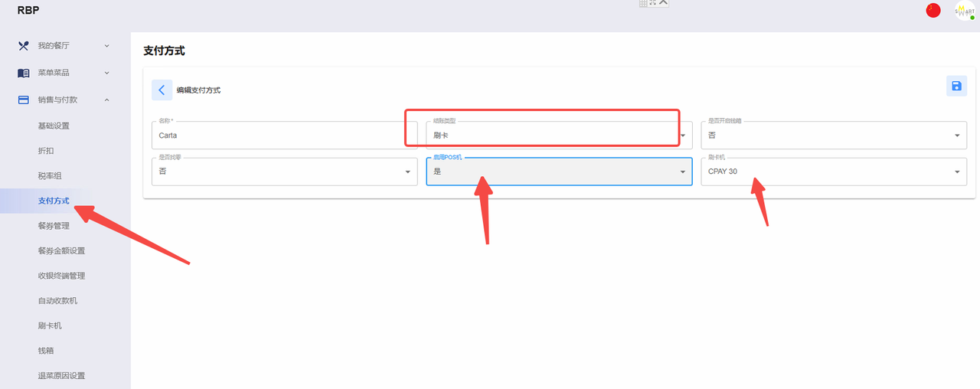Click the blue save disk icon
This screenshot has height=389, width=980.
point(956,86)
